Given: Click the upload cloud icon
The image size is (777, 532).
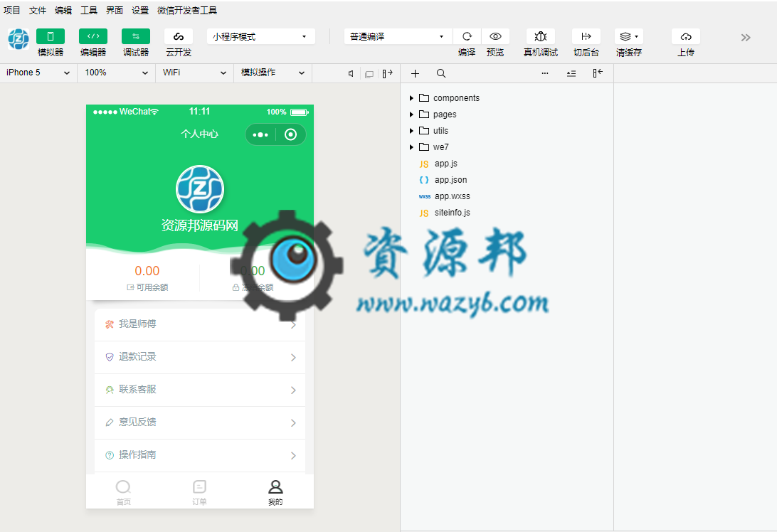Looking at the screenshot, I should pyautogui.click(x=686, y=37).
